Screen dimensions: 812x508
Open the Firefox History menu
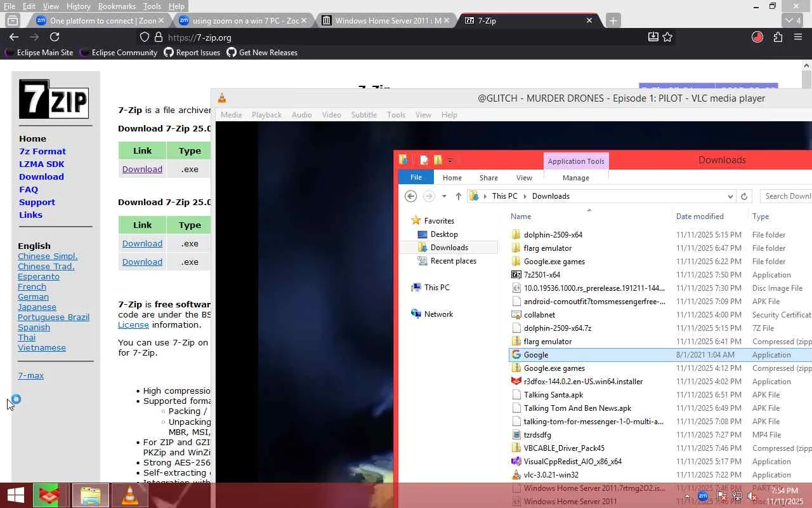(78, 6)
